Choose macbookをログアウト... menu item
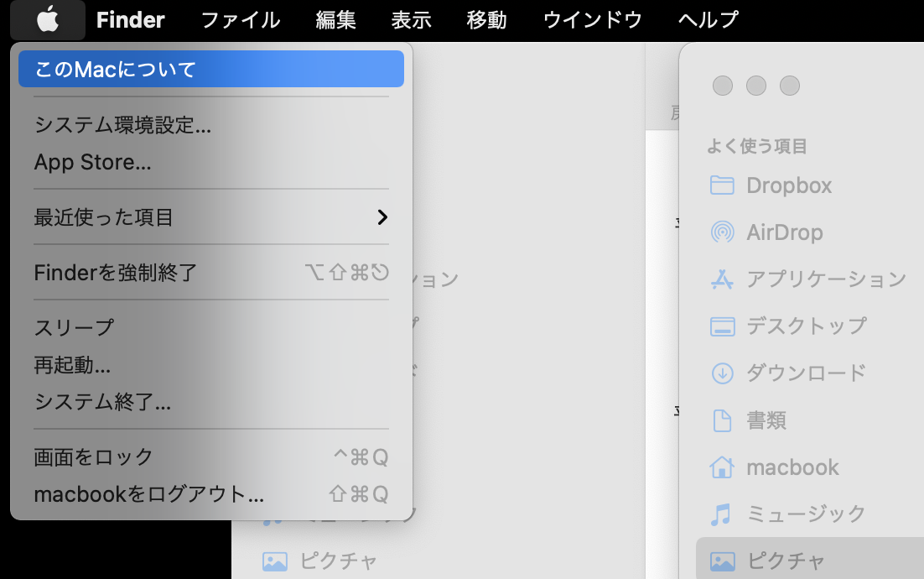The width and height of the screenshot is (924, 579). (148, 494)
